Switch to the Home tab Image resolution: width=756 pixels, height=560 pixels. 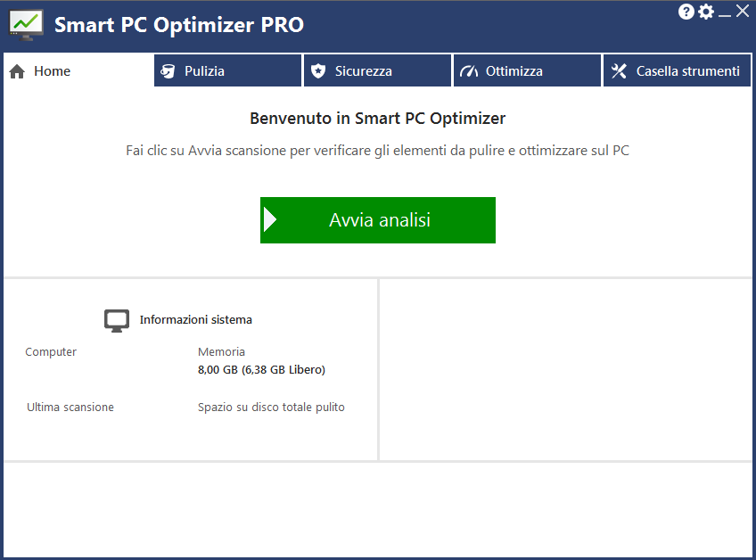pos(78,71)
